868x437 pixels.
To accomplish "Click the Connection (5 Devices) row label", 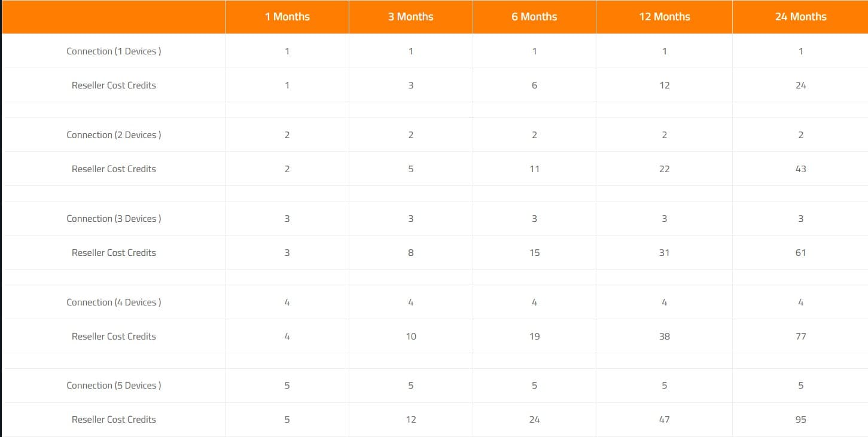I will pos(114,386).
